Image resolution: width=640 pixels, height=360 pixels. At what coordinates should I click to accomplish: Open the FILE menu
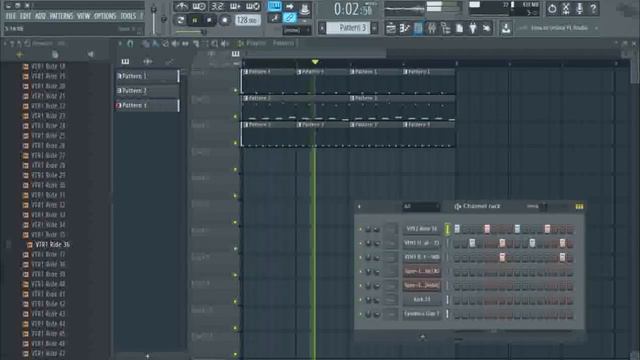point(11,16)
